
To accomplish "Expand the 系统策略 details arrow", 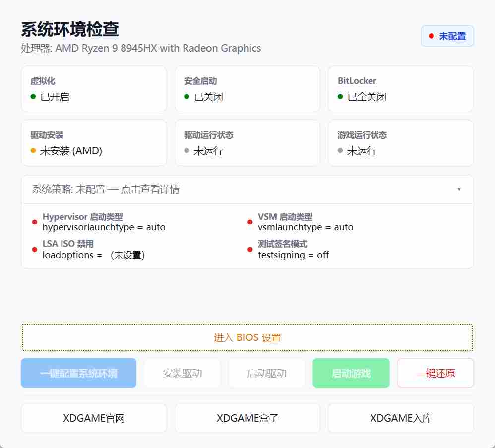I will coord(459,189).
